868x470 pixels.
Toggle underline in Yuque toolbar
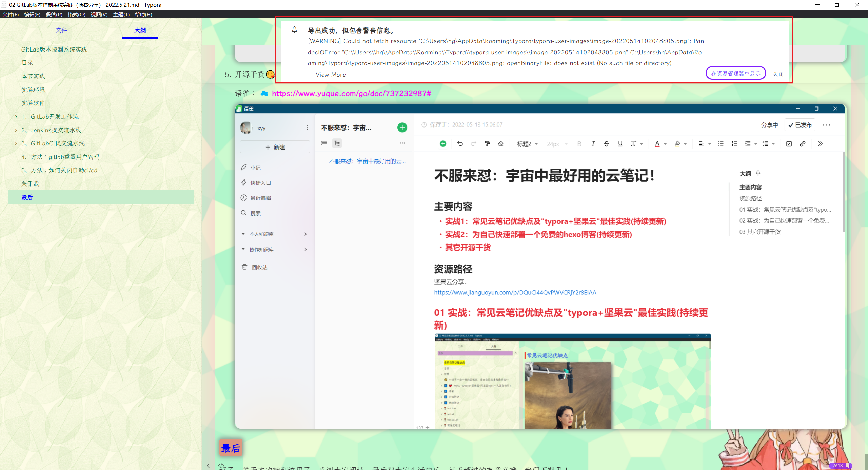click(x=620, y=144)
